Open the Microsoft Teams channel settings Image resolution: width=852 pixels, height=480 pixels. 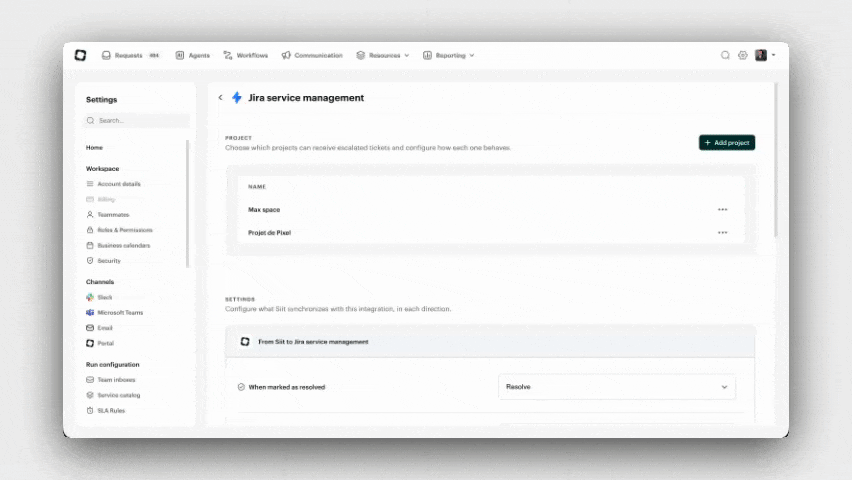[x=115, y=313]
